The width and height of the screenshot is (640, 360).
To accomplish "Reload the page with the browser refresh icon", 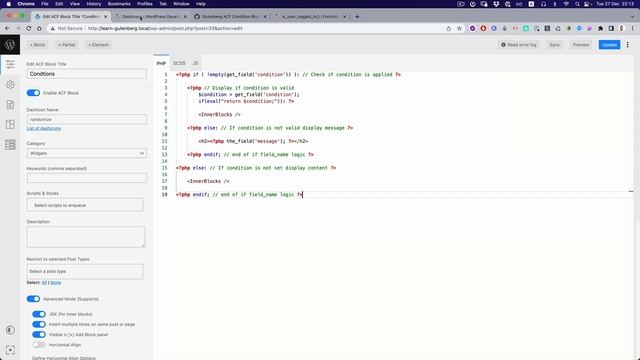I will point(29,28).
